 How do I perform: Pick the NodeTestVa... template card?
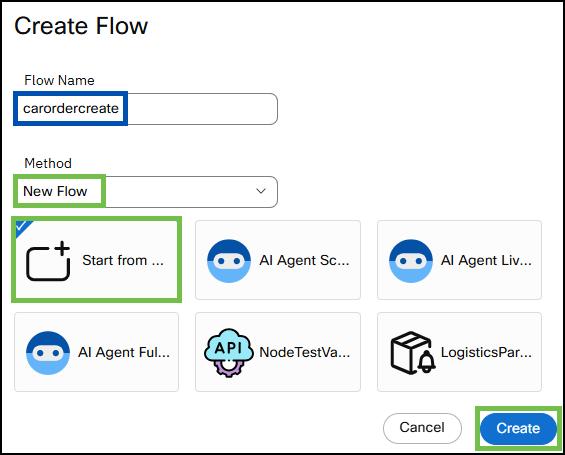point(278,352)
